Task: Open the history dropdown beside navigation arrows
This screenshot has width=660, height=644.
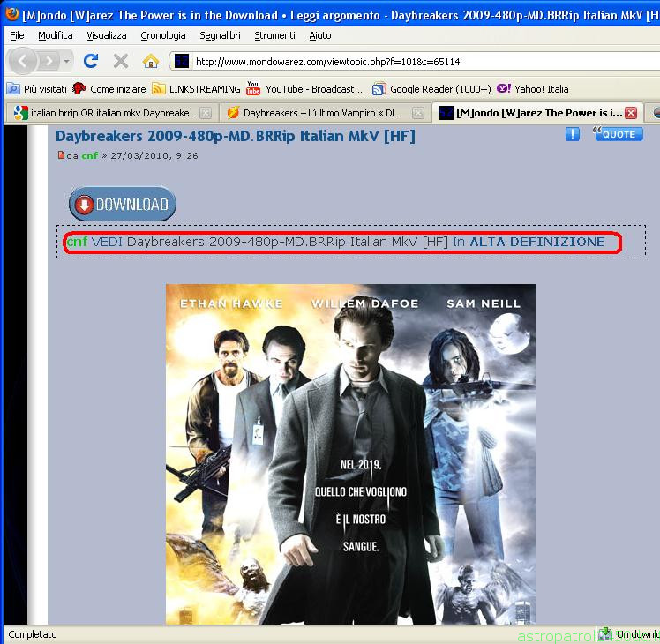Action: tap(66, 62)
